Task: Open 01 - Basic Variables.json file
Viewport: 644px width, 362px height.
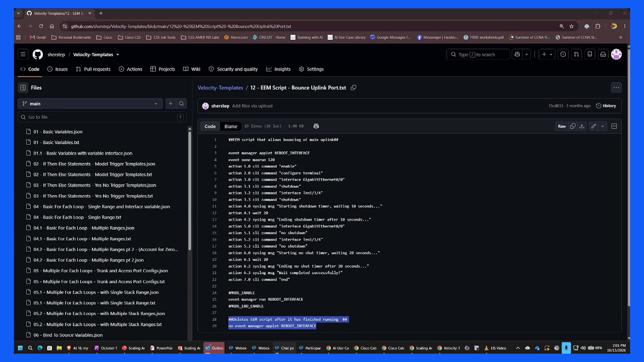Action: pyautogui.click(x=58, y=132)
